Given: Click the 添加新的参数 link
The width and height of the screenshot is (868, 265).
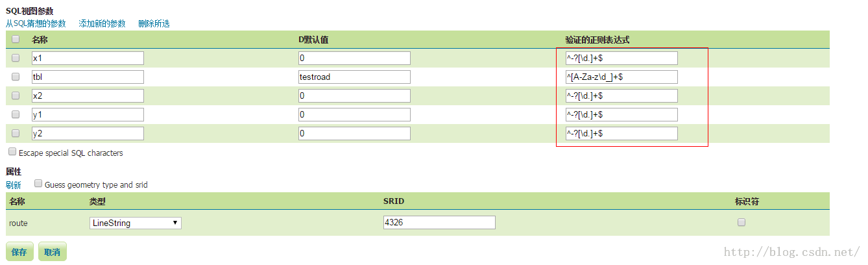Looking at the screenshot, I should click(x=102, y=23).
